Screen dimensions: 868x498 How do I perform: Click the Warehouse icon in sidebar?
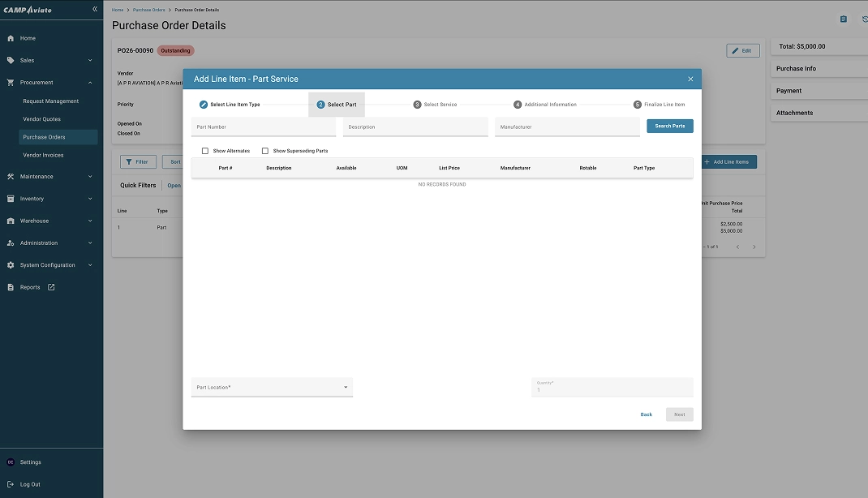[11, 221]
